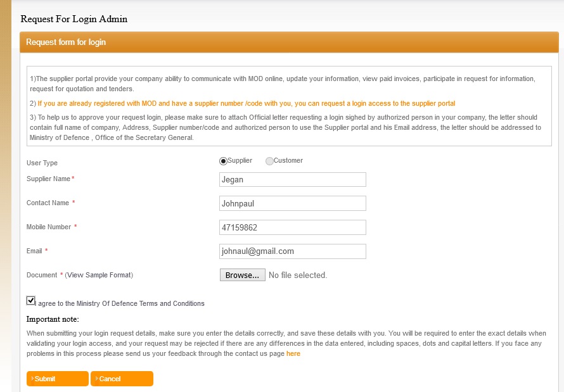
Task: Click the "Request form for login" header bar
Action: pos(289,42)
